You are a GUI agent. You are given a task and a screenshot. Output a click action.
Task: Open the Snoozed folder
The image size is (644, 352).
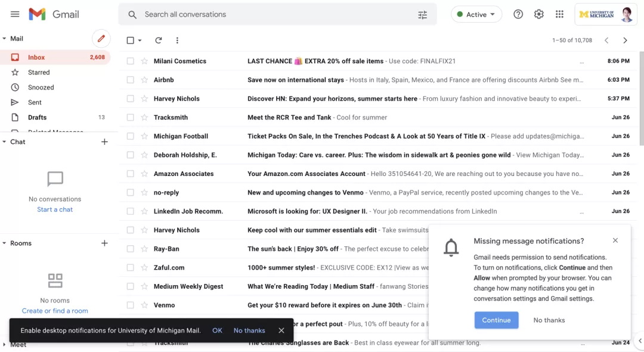coord(55,88)
